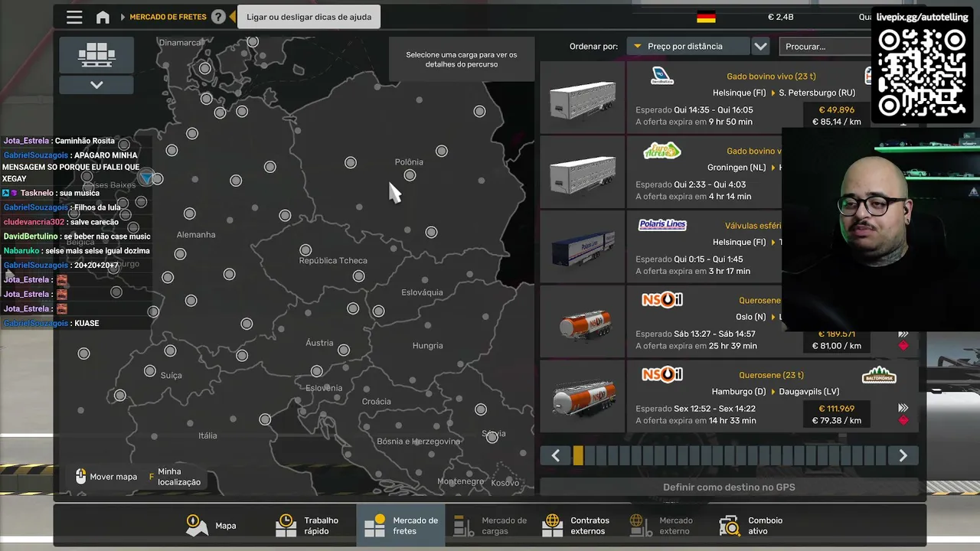Click red hazard diamond in Oslo job
This screenshot has height=551, width=980.
(903, 345)
